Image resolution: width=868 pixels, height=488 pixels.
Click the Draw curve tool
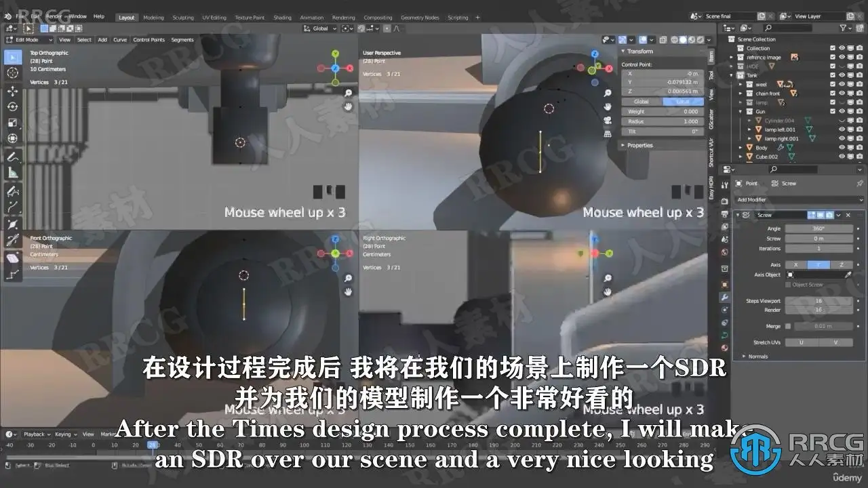click(12, 191)
